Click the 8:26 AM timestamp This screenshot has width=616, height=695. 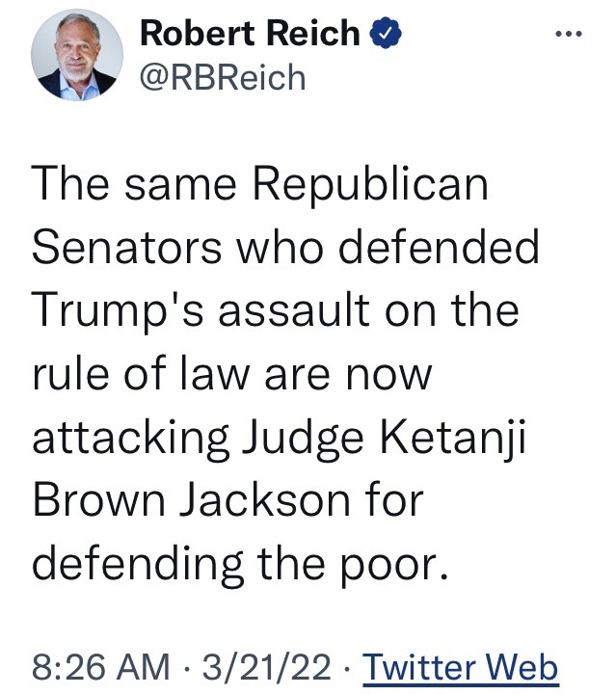coord(90,666)
